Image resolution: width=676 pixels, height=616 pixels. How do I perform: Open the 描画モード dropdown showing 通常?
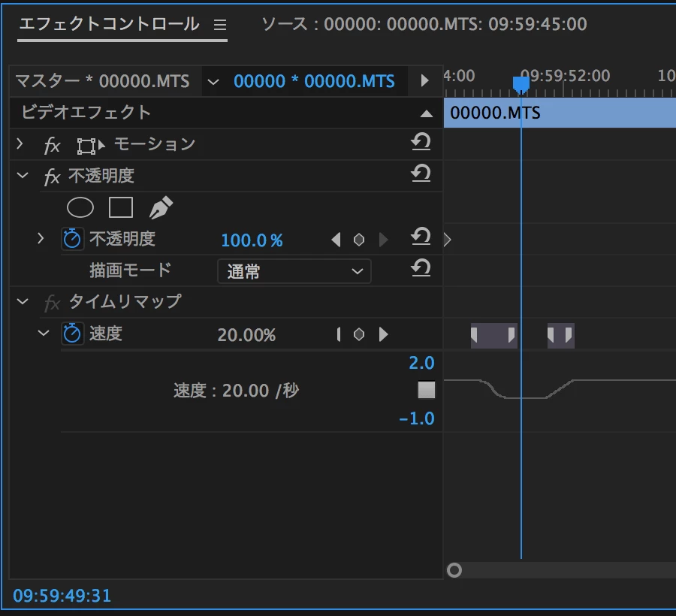coord(294,271)
